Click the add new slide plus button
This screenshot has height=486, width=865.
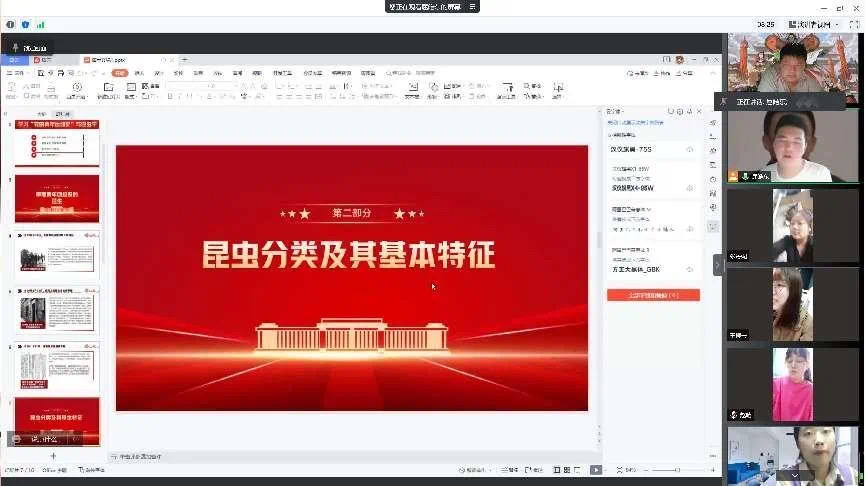(x=53, y=456)
